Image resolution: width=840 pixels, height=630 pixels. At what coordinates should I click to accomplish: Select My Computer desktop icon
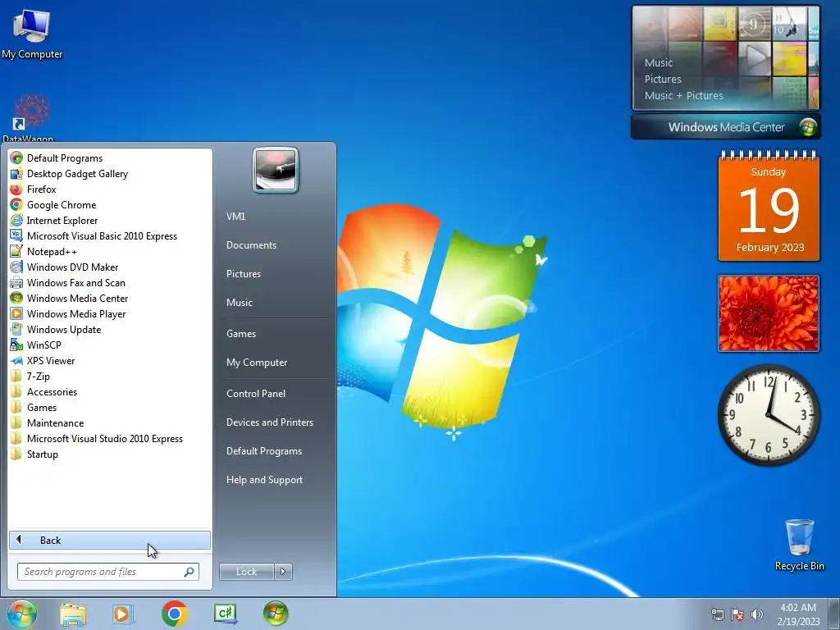coord(32,34)
